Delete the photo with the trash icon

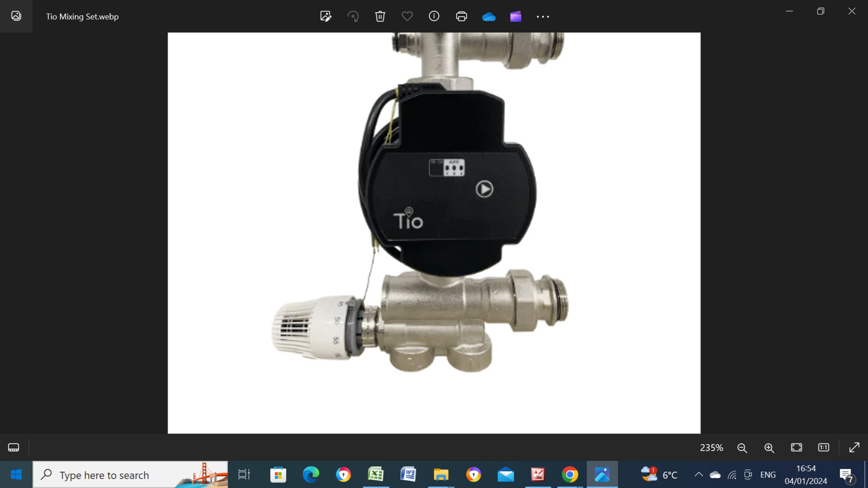pos(380,16)
